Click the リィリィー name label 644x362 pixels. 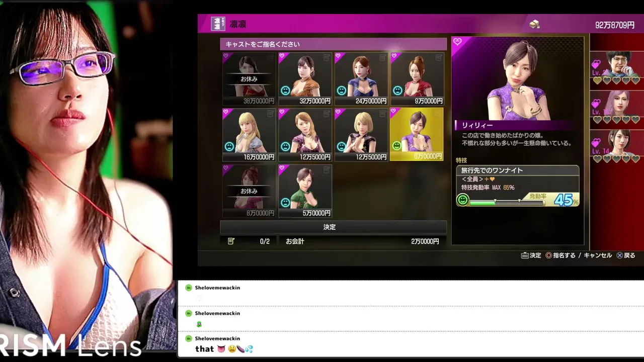coord(477,125)
